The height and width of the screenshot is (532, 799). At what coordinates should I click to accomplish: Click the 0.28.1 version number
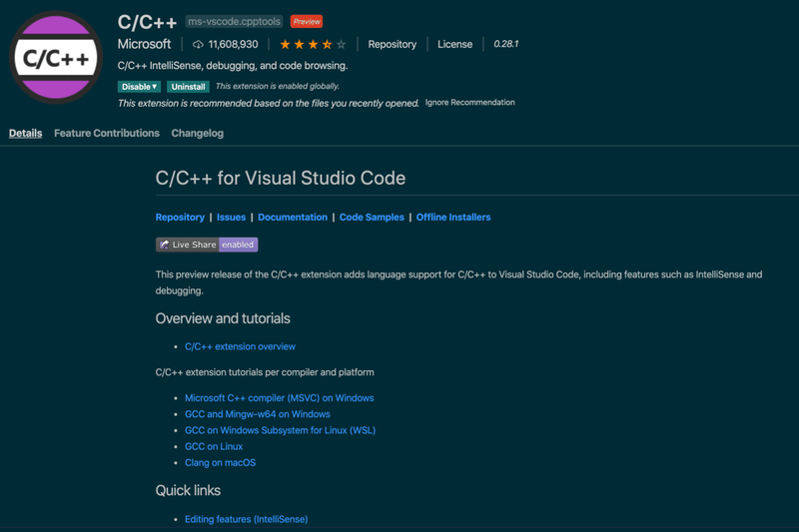pos(505,44)
